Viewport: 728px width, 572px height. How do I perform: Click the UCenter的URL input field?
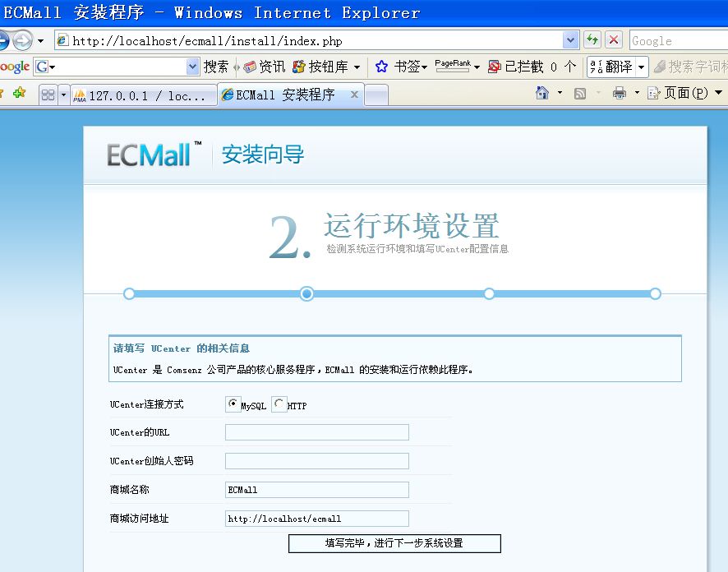(x=317, y=432)
